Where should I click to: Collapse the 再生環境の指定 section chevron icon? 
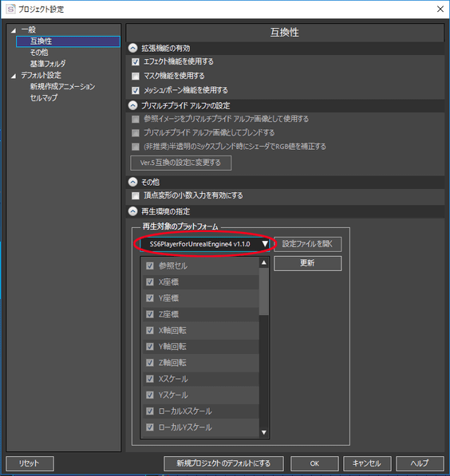pos(132,211)
